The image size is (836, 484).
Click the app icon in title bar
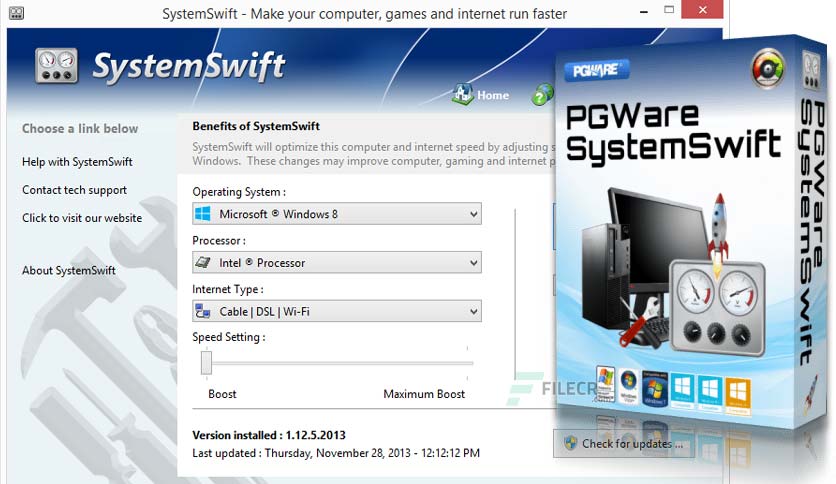tap(17, 13)
